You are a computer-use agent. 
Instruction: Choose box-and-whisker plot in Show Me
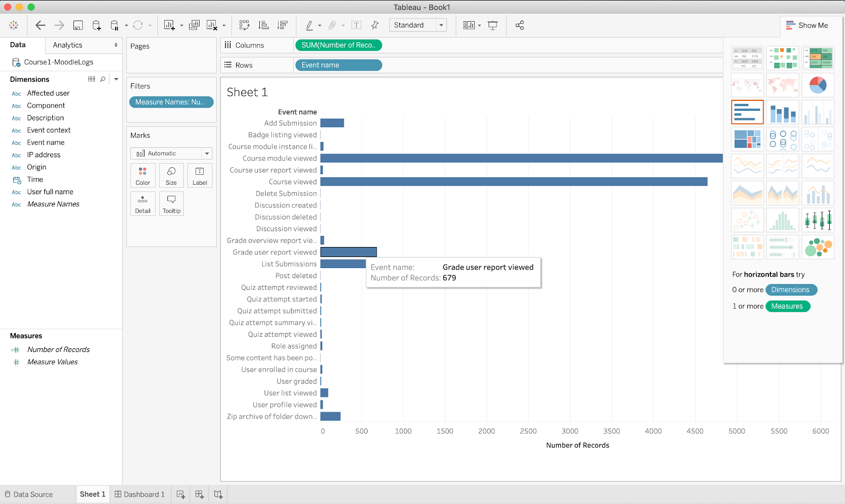[x=818, y=220]
